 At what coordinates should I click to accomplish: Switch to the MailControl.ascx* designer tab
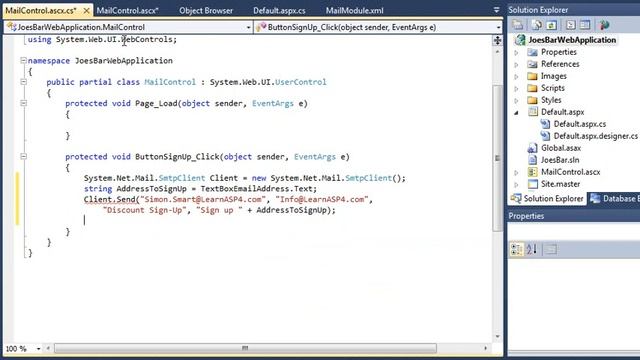[128, 11]
